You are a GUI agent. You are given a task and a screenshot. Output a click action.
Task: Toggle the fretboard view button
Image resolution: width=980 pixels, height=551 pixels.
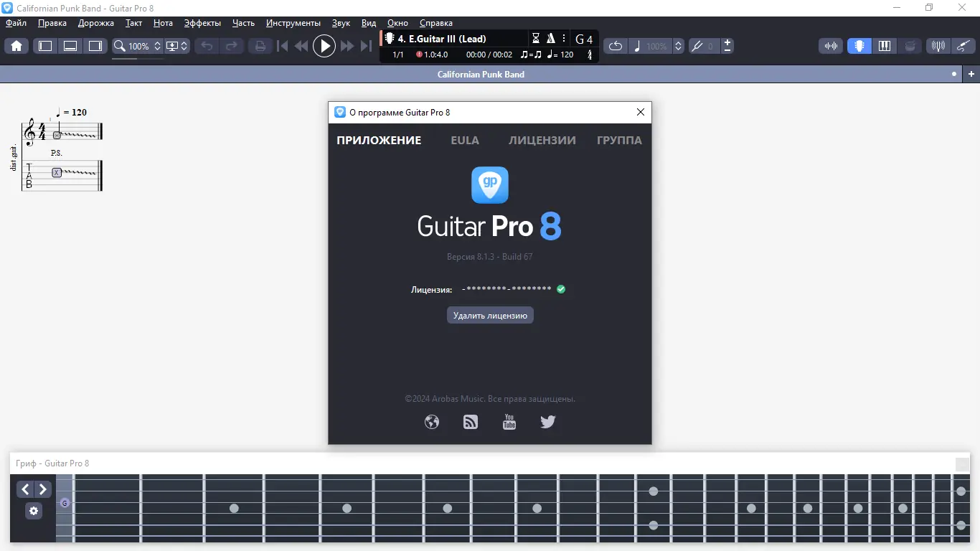coord(859,46)
